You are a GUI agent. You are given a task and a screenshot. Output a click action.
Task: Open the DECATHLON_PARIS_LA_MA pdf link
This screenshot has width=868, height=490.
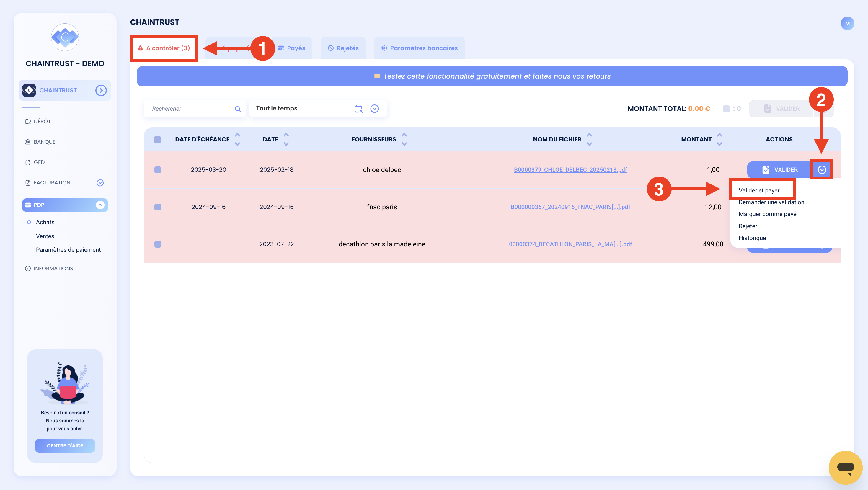point(570,244)
